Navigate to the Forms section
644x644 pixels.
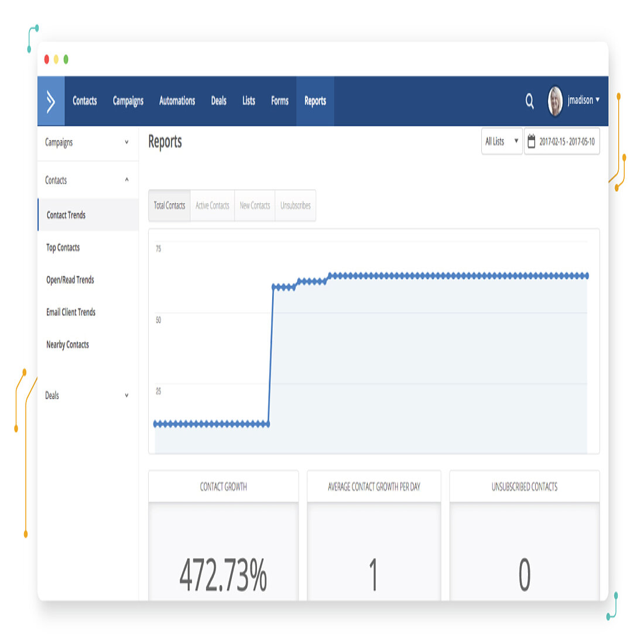point(279,101)
